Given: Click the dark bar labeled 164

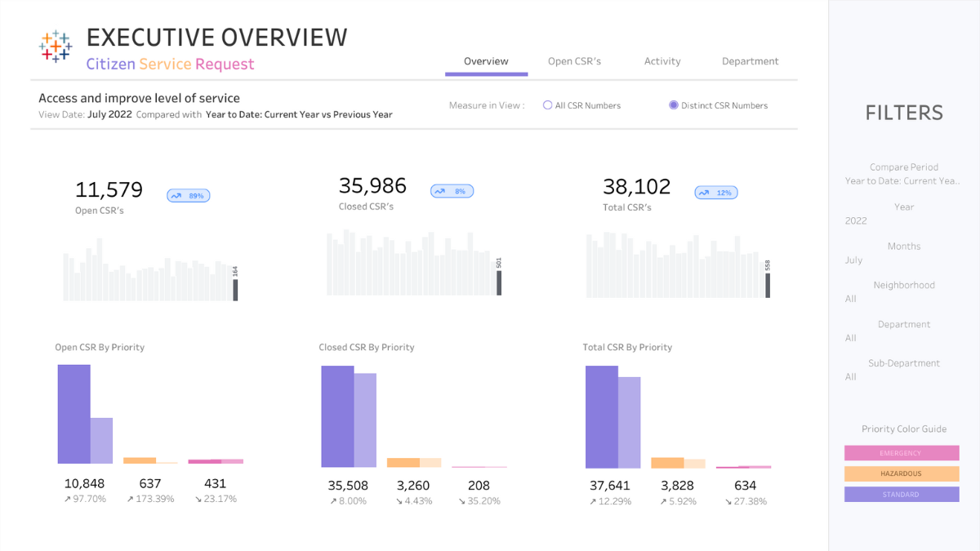Looking at the screenshot, I should [x=235, y=291].
